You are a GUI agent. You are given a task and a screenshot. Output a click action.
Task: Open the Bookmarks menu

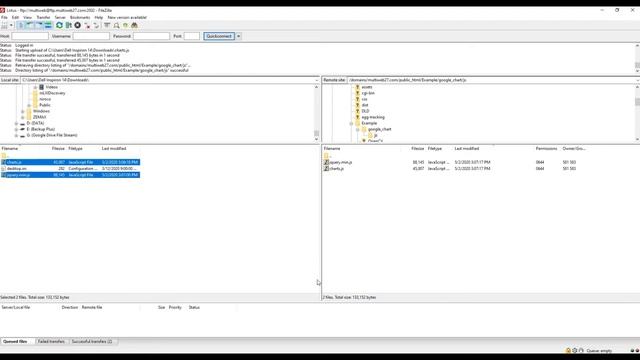pyautogui.click(x=80, y=18)
